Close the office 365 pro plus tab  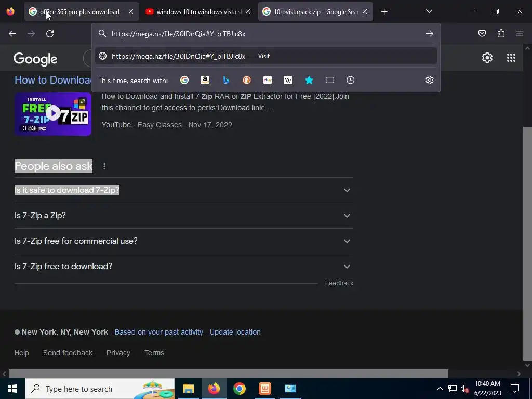tap(131, 11)
